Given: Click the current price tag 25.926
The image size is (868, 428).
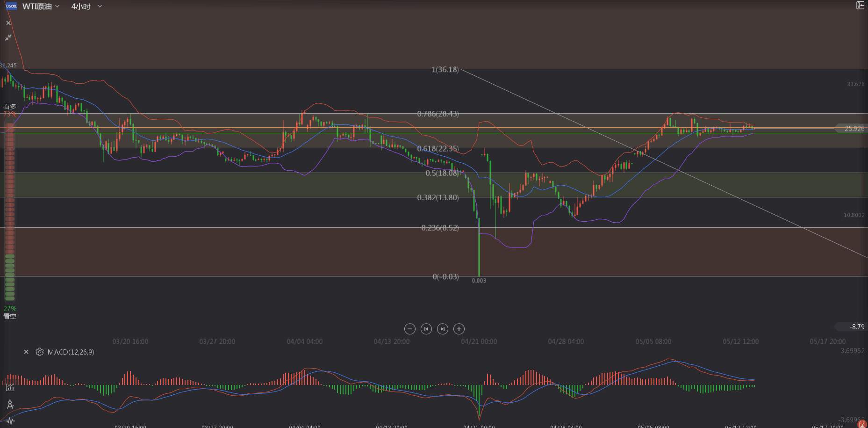Looking at the screenshot, I should [x=851, y=128].
